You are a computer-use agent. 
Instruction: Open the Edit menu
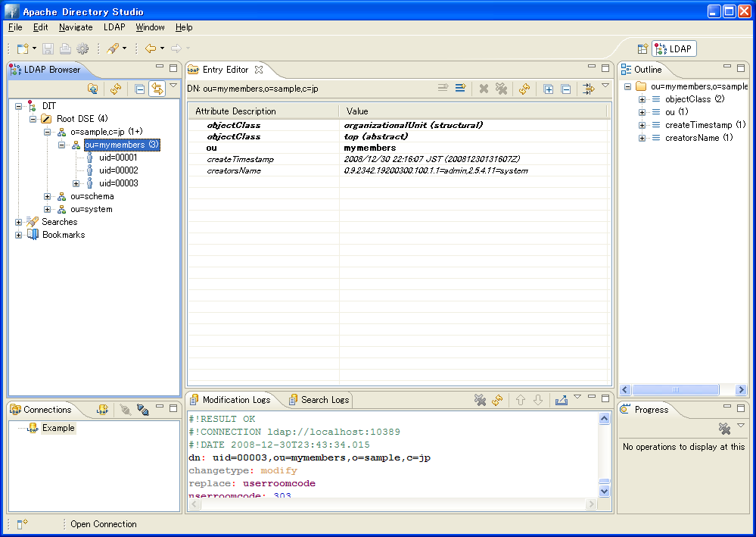tap(41, 27)
